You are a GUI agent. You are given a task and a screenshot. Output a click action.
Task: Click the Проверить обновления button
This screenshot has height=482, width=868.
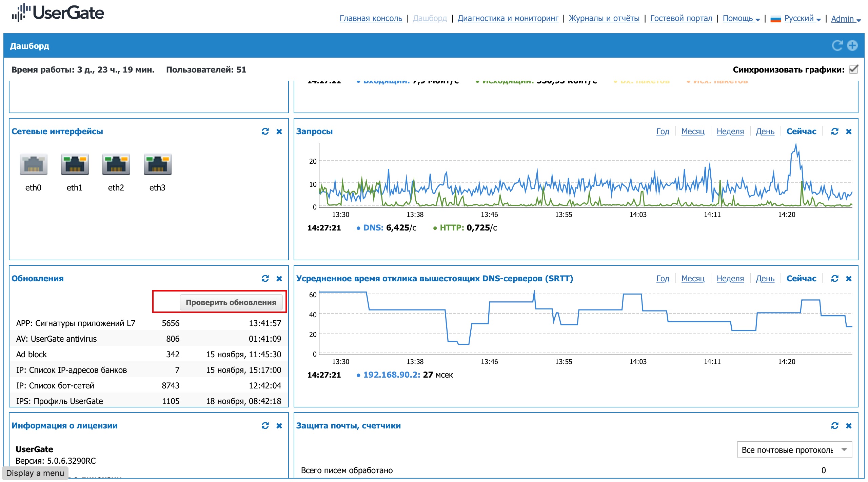231,302
